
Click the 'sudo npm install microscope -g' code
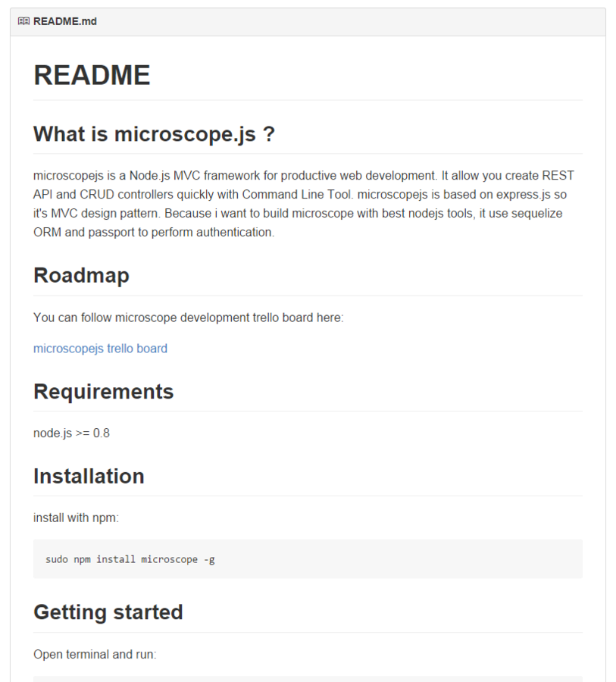(x=130, y=559)
